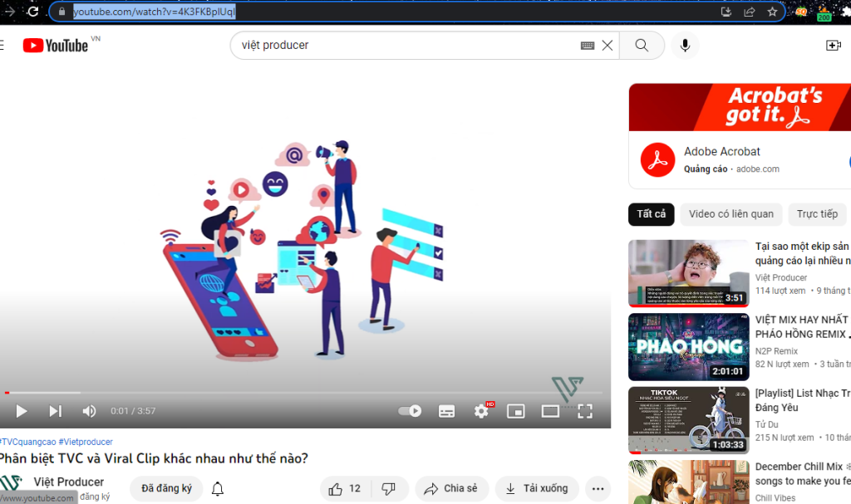Open the three-dot more actions menu

pyautogui.click(x=598, y=489)
